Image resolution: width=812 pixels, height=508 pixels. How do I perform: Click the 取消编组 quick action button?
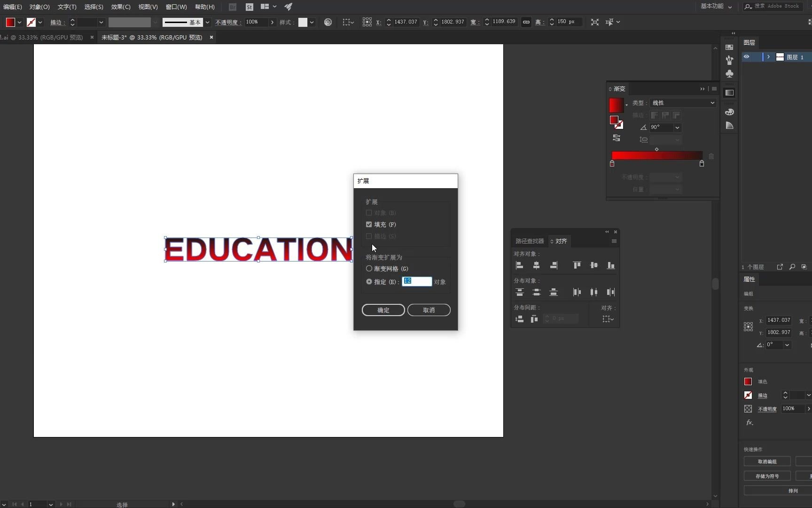coord(766,461)
